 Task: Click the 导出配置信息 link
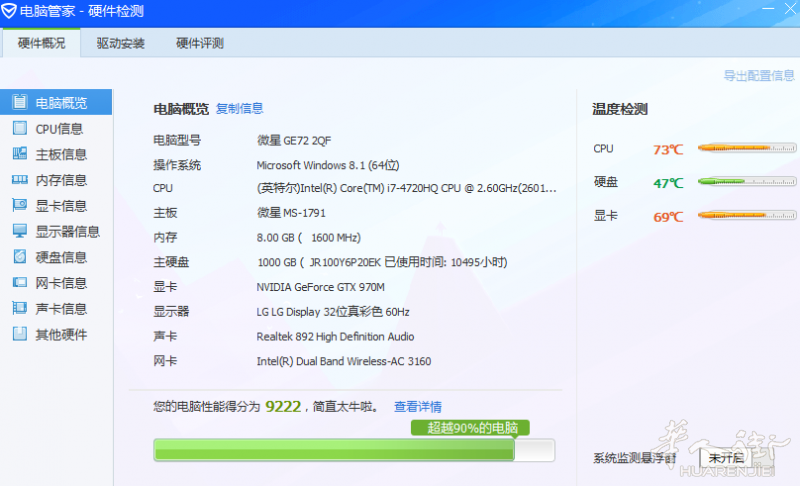759,75
